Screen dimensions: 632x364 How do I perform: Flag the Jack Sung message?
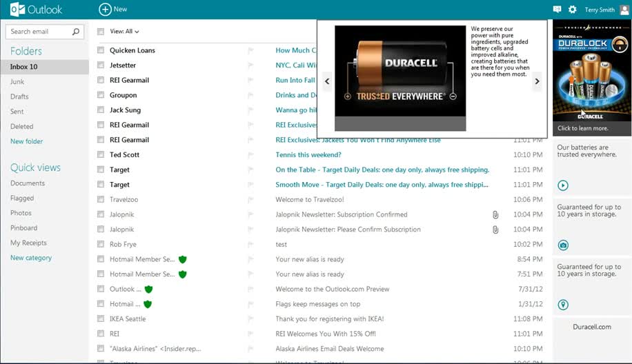(x=250, y=110)
